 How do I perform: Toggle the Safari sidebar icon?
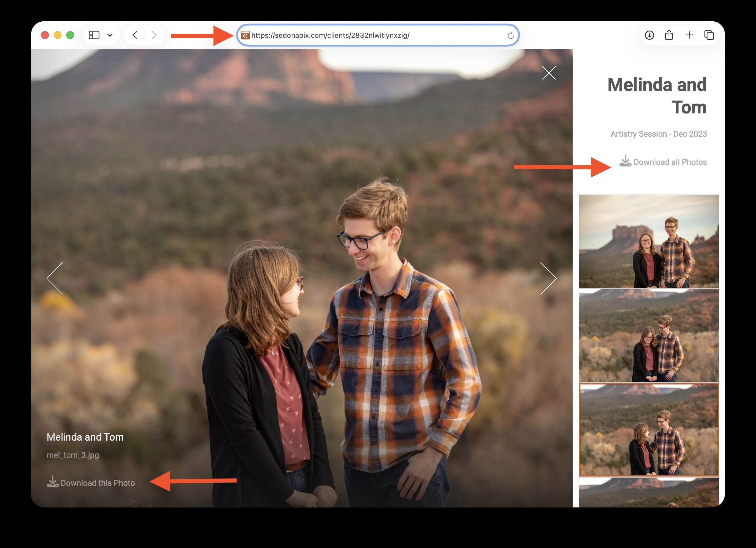coord(94,35)
